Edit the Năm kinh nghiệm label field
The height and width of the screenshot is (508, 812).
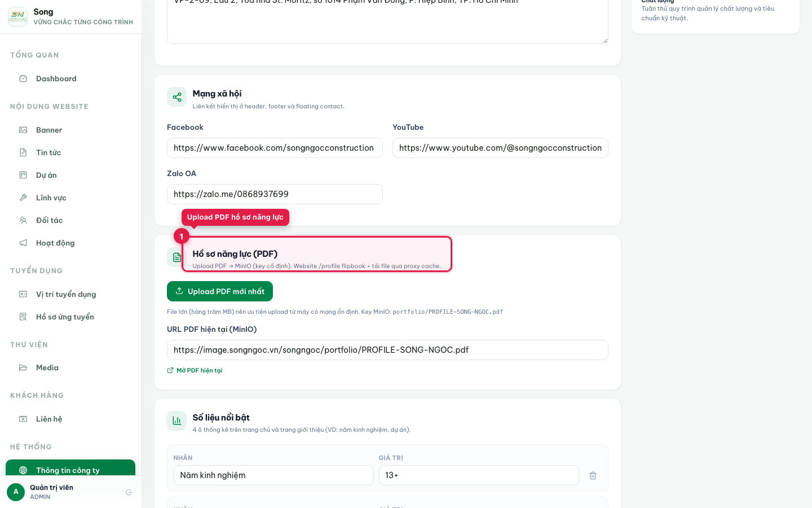273,475
